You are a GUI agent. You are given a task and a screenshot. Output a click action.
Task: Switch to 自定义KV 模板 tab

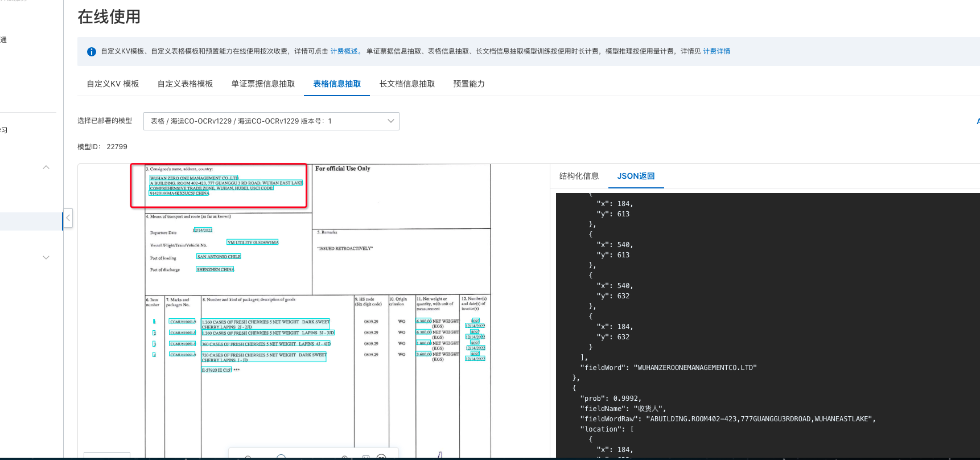(x=113, y=84)
